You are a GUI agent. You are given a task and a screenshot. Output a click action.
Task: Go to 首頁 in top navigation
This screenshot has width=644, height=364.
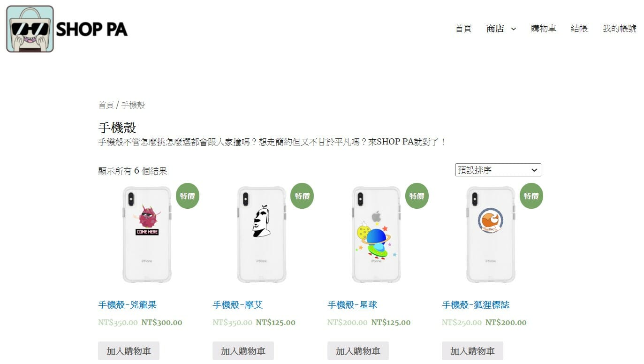point(463,29)
